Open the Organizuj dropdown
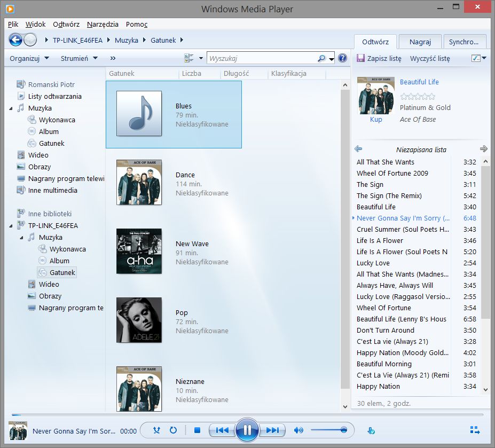The height and width of the screenshot is (448, 495). click(29, 58)
